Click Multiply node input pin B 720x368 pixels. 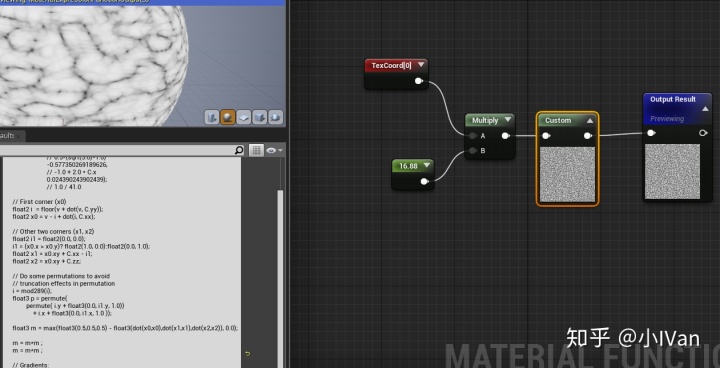(472, 151)
